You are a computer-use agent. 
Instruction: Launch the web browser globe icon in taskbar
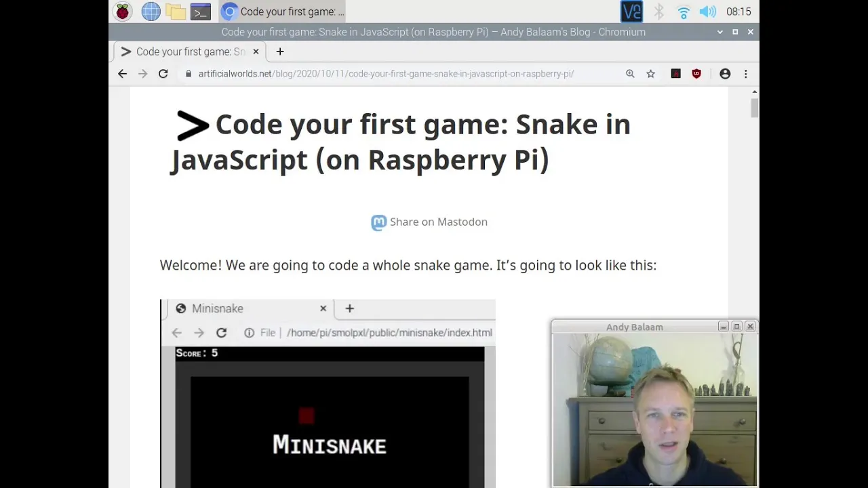click(x=151, y=12)
